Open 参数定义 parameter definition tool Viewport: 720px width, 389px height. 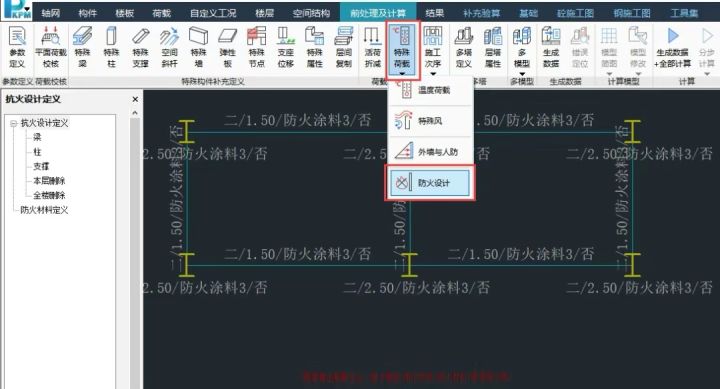[x=17, y=47]
